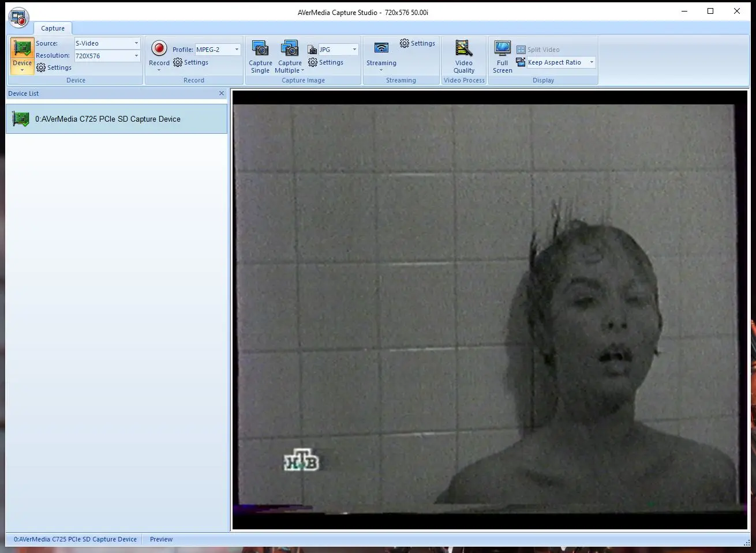
Task: Click the 'Source:' label
Action: pos(47,43)
